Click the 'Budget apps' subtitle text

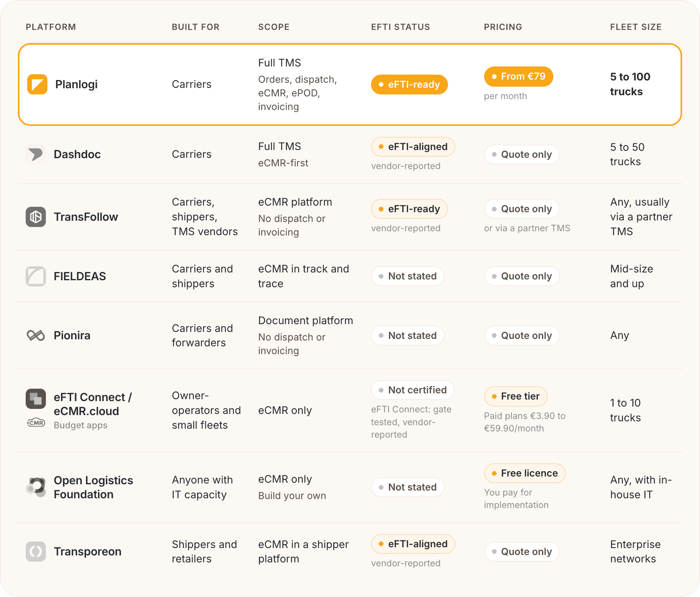pyautogui.click(x=80, y=425)
